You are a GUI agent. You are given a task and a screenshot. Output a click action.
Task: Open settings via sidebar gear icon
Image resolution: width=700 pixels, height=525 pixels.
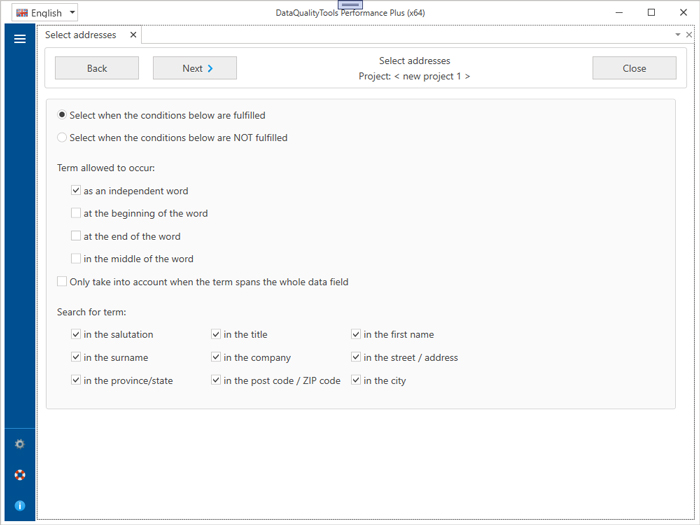19,444
